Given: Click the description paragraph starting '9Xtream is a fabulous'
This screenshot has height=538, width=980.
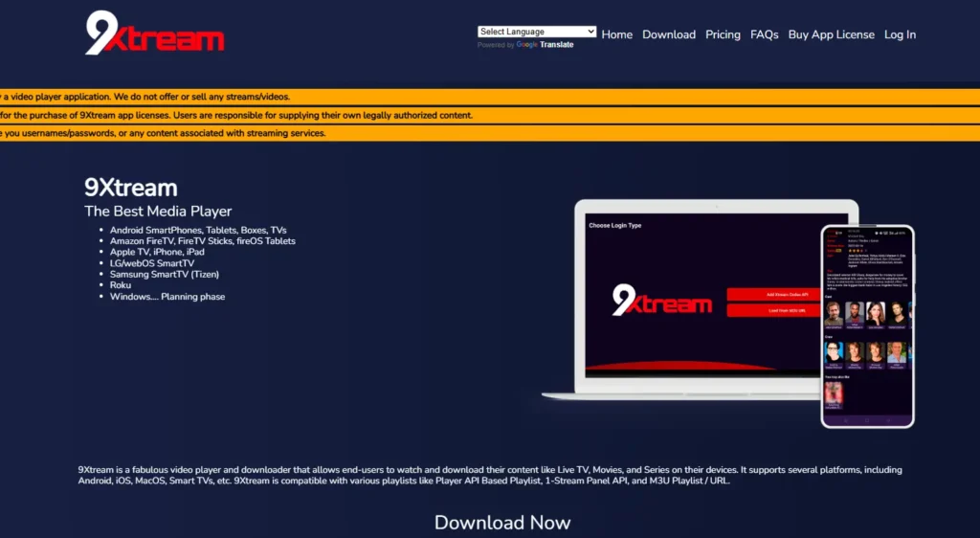Looking at the screenshot, I should (x=490, y=475).
